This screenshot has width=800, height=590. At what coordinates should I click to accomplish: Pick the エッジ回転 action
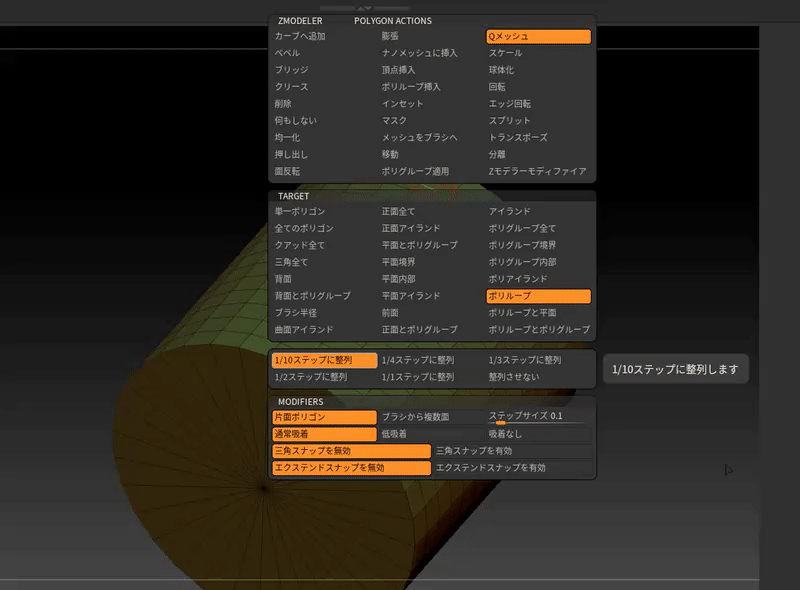tap(510, 104)
